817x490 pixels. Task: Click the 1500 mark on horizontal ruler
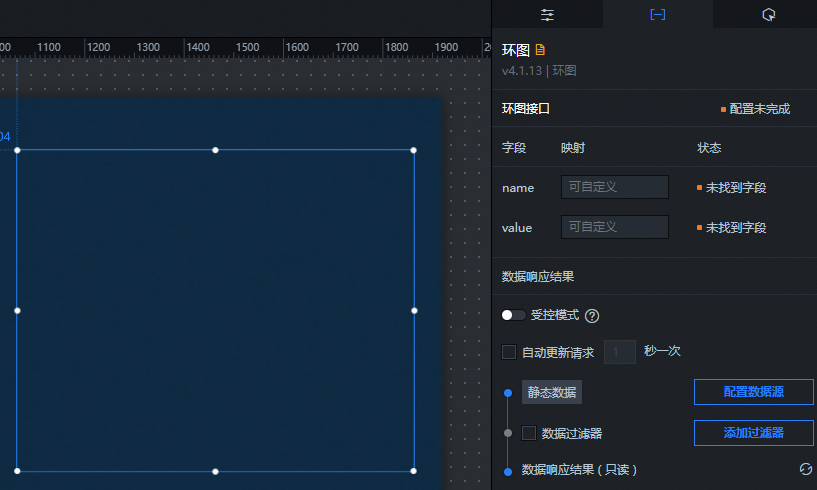coord(247,47)
